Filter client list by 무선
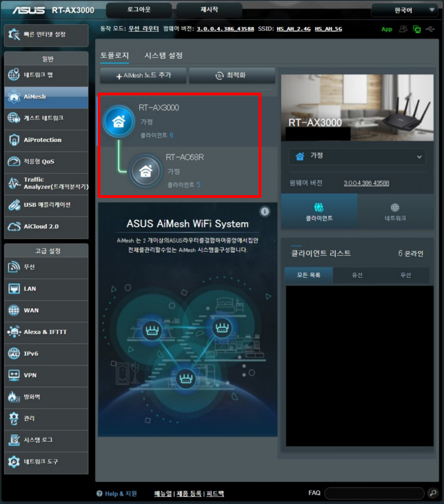Viewport: 444px width, 504px height. pos(405,275)
